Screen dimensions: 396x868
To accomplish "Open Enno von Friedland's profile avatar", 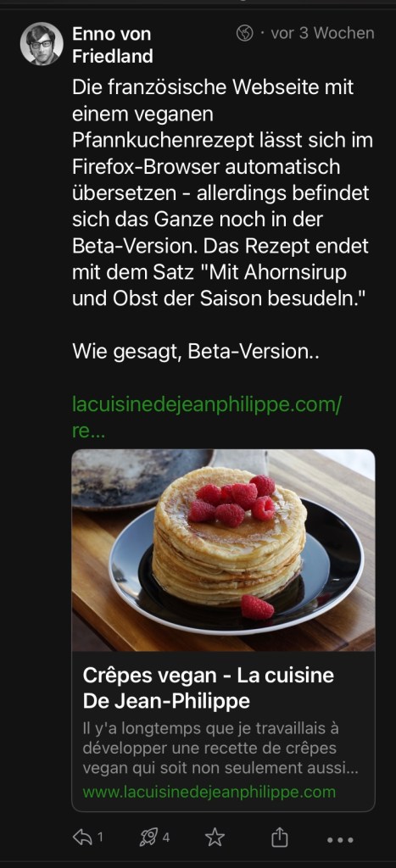I will (x=42, y=44).
